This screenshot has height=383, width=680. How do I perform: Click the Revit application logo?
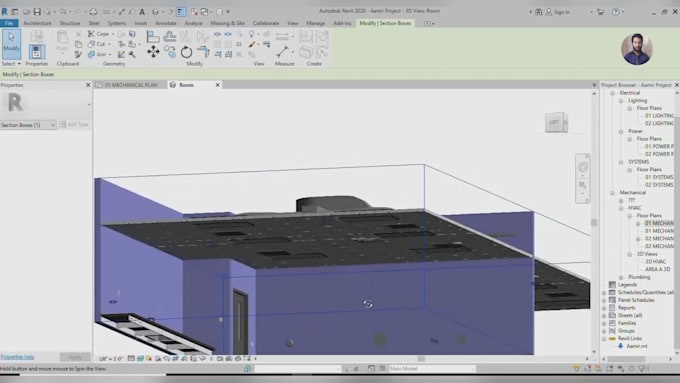click(4, 12)
